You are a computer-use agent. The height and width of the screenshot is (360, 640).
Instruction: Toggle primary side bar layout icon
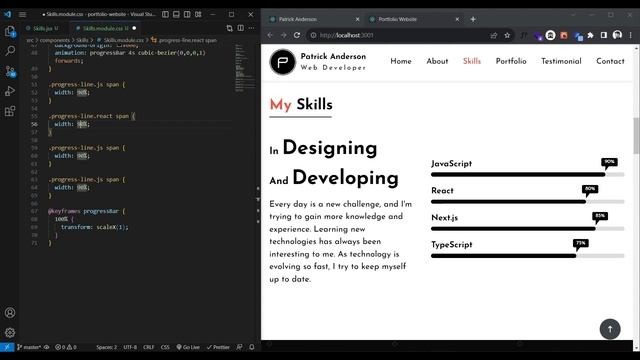pyautogui.click(x=165, y=14)
